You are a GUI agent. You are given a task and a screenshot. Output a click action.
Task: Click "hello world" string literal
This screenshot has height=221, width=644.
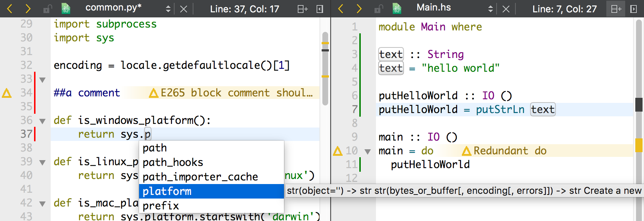(x=461, y=68)
